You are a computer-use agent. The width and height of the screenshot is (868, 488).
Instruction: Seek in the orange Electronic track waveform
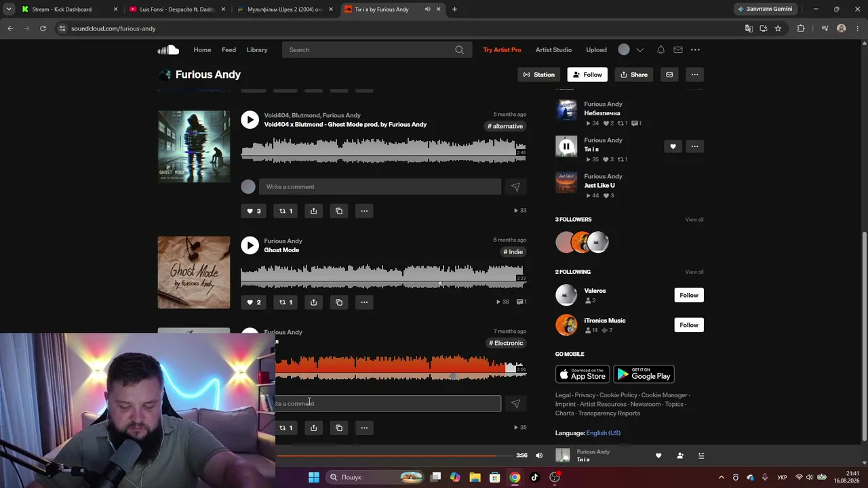click(400, 367)
